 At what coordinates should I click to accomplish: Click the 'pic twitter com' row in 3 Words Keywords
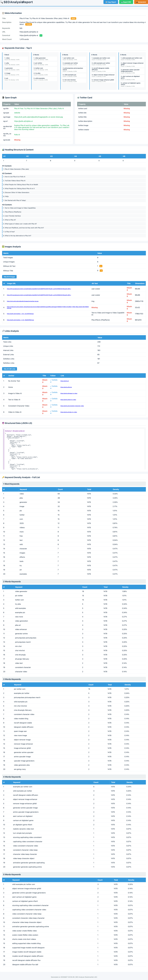pos(74,689)
